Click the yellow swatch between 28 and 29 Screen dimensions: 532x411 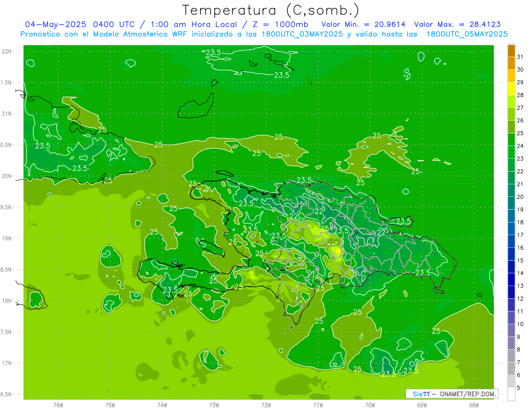click(x=511, y=89)
